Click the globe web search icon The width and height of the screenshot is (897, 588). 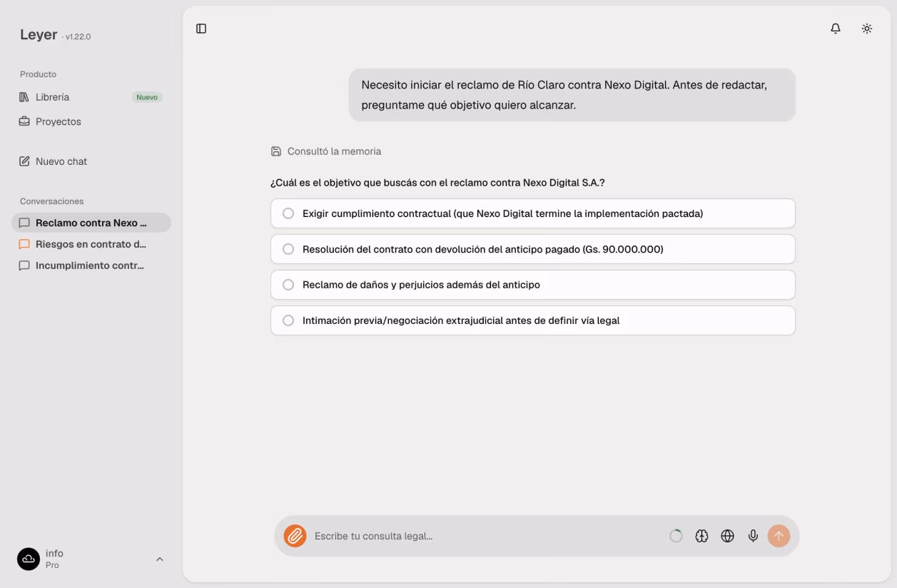tap(728, 536)
